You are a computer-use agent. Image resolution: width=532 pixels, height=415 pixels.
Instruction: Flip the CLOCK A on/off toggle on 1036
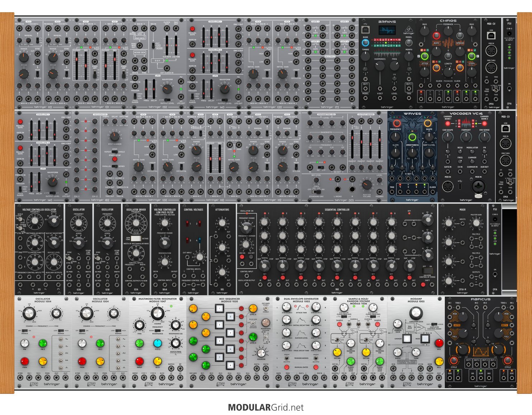(x=349, y=324)
